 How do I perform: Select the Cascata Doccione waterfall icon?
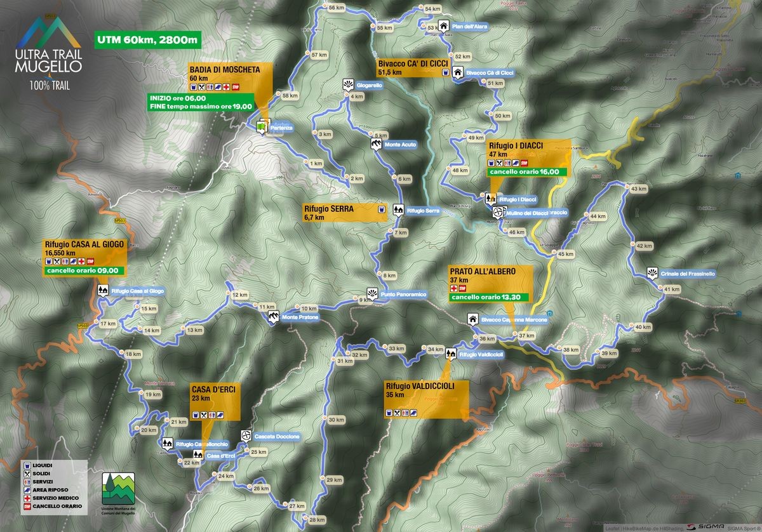246,436
